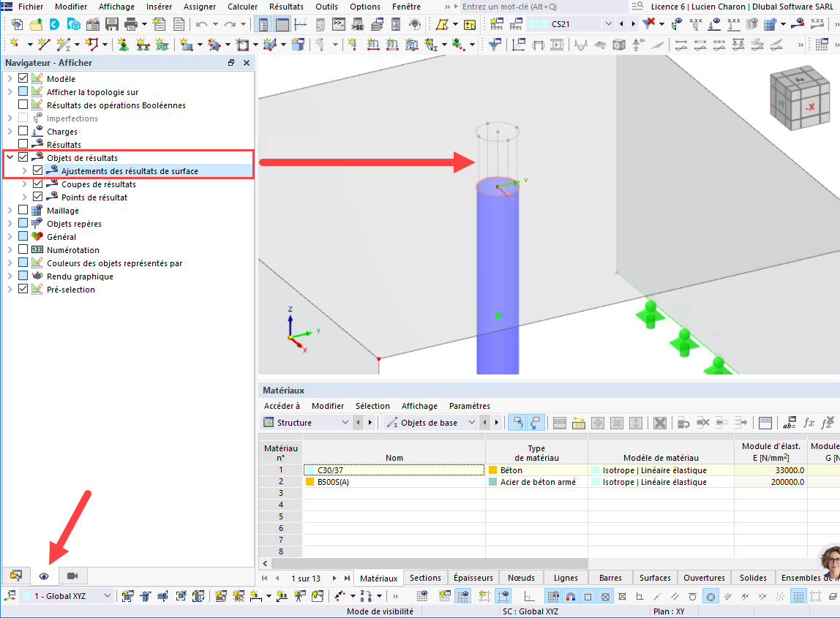This screenshot has height=618, width=840.
Task: Close the Navigateur panel
Action: (247, 63)
